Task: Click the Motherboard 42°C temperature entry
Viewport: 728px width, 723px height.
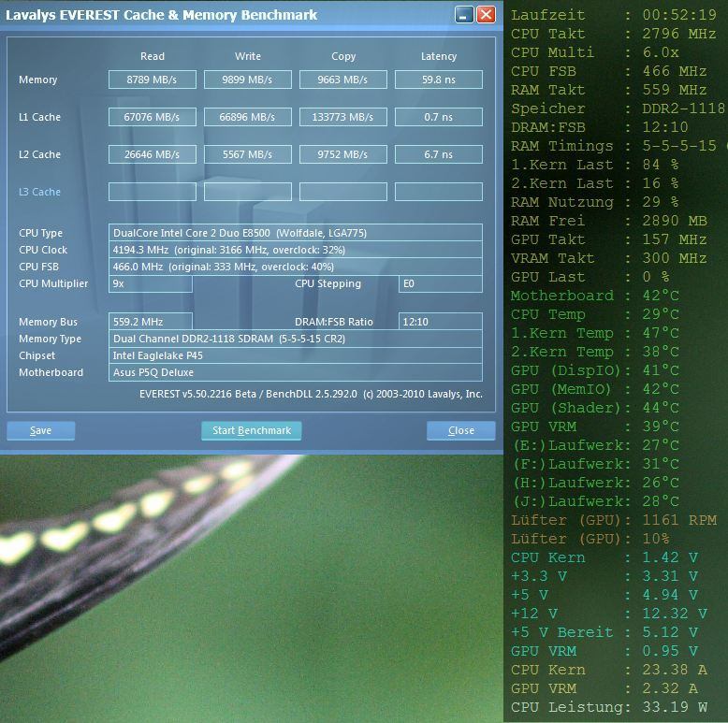Action: pos(595,296)
